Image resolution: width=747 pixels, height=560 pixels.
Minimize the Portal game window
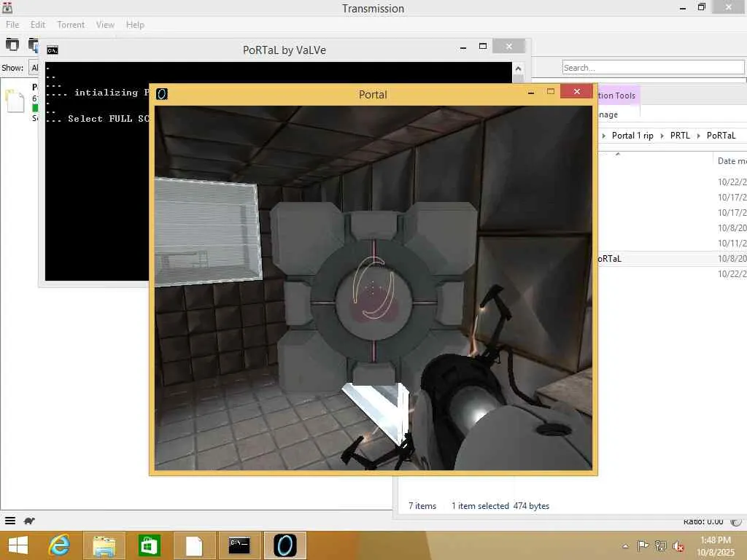(x=531, y=93)
